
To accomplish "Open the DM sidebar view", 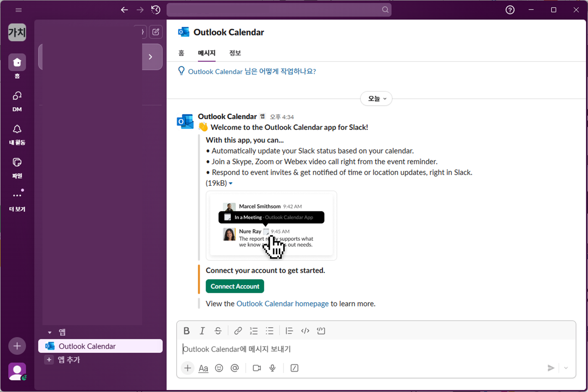I will click(17, 101).
